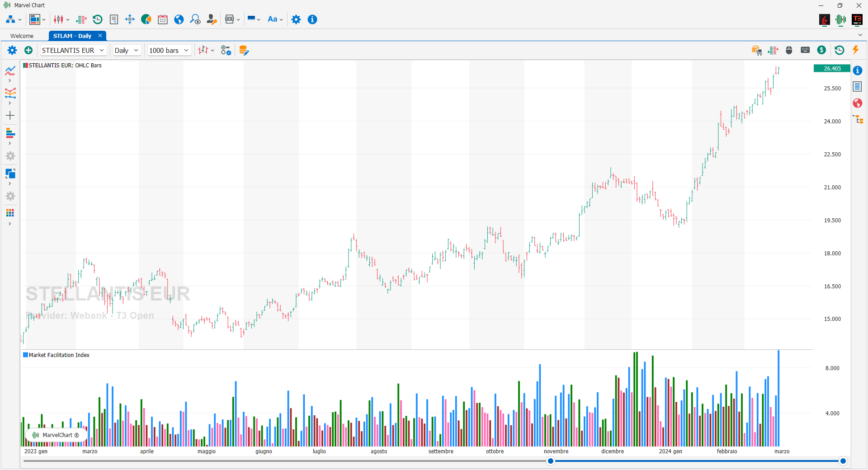The height and width of the screenshot is (470, 868).
Task: Click the Interactive Brokers red logo icon
Action: 825,19
